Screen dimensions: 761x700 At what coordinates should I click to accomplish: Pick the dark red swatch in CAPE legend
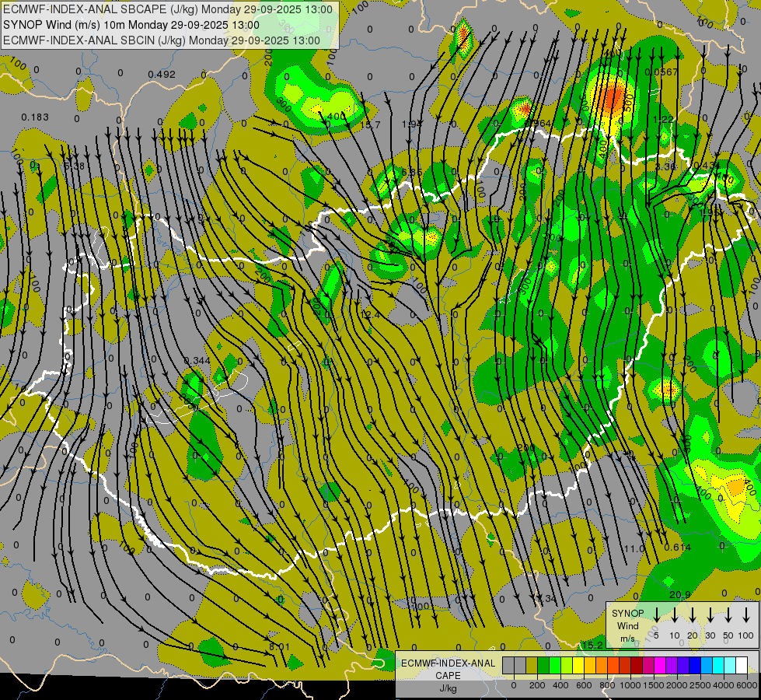point(637,666)
